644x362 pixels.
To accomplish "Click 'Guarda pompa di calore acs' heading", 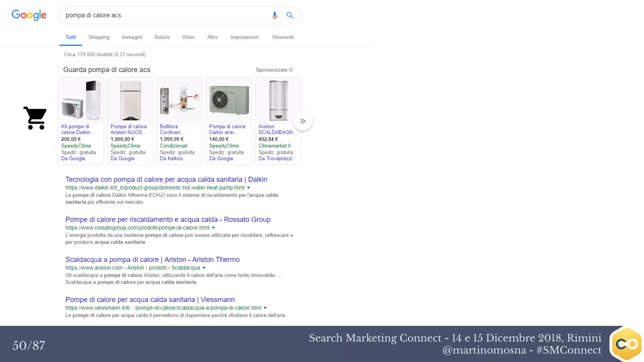I will pyautogui.click(x=107, y=70).
